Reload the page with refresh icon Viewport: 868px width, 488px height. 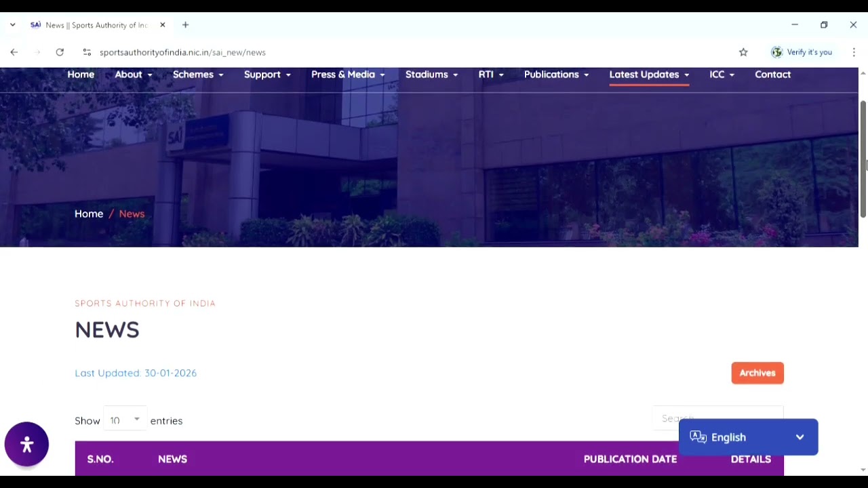click(x=60, y=52)
